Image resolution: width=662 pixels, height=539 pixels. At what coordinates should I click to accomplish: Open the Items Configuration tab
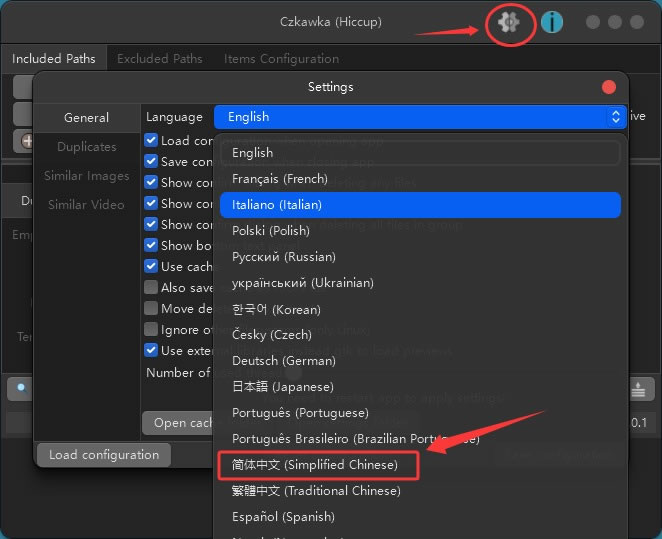pos(281,59)
